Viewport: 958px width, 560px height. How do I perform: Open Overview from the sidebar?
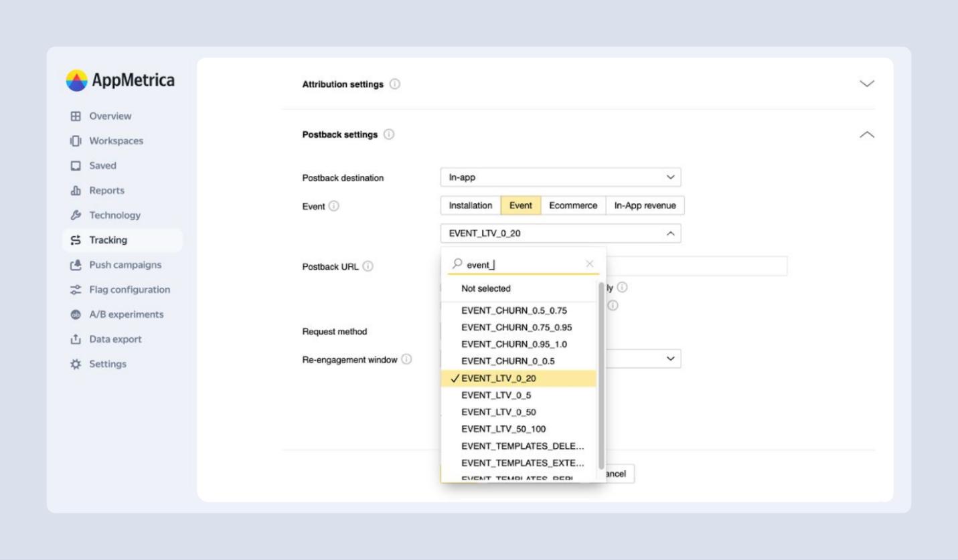[110, 116]
